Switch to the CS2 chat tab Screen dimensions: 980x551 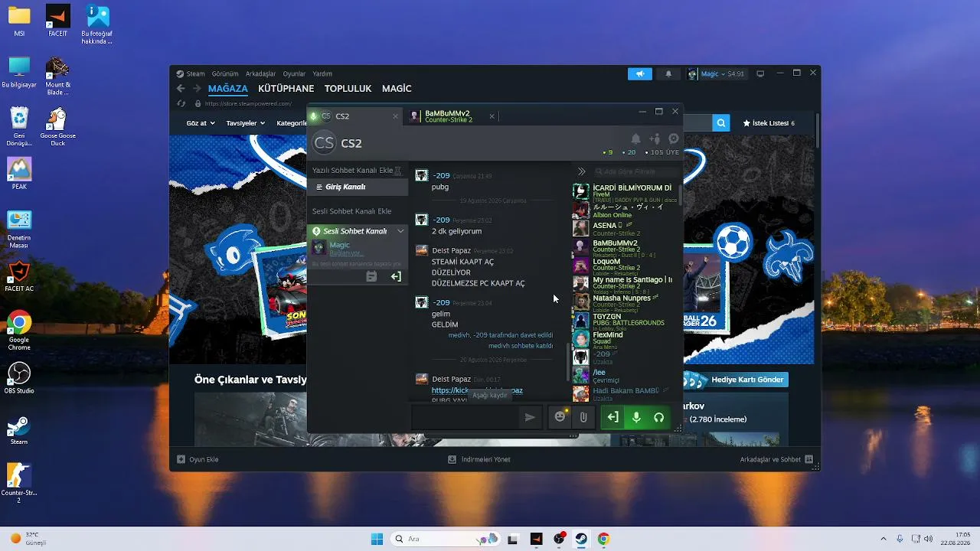click(354, 116)
